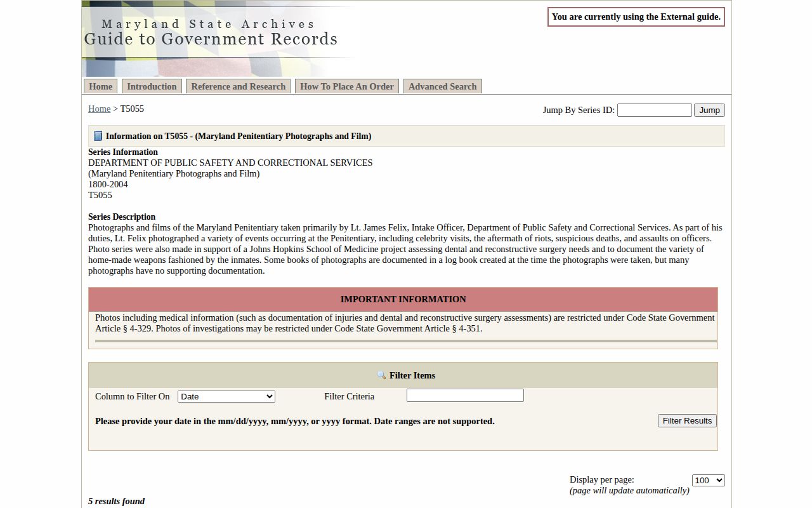Click the Filter Criteria text box
Image resolution: width=812 pixels, height=508 pixels.
click(465, 396)
